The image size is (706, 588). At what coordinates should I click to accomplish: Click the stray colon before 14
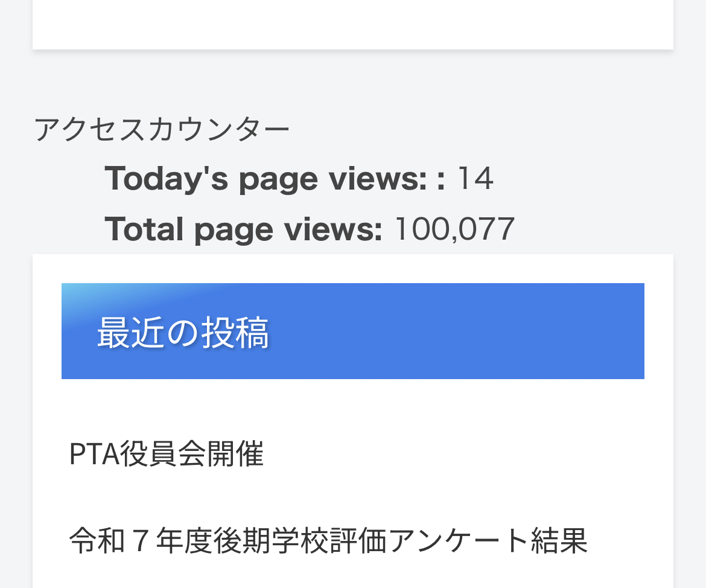pos(440,179)
